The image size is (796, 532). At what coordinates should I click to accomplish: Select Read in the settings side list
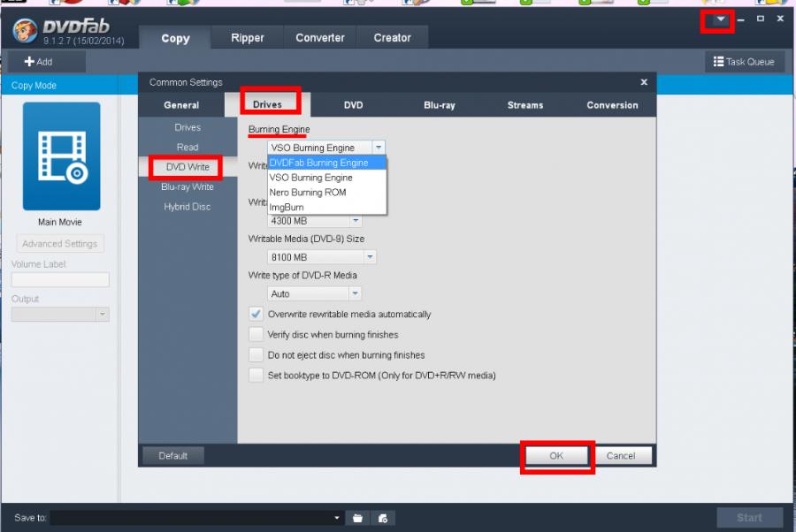coord(188,147)
